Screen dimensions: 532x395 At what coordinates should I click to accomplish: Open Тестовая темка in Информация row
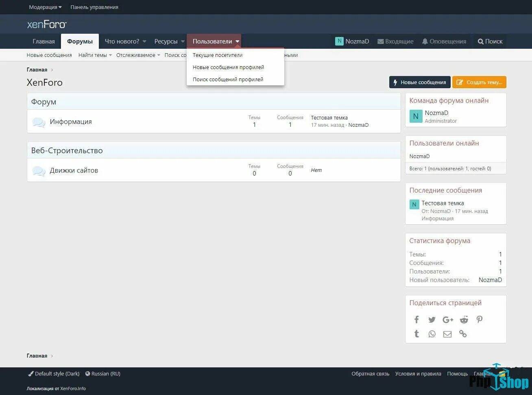pyautogui.click(x=329, y=118)
